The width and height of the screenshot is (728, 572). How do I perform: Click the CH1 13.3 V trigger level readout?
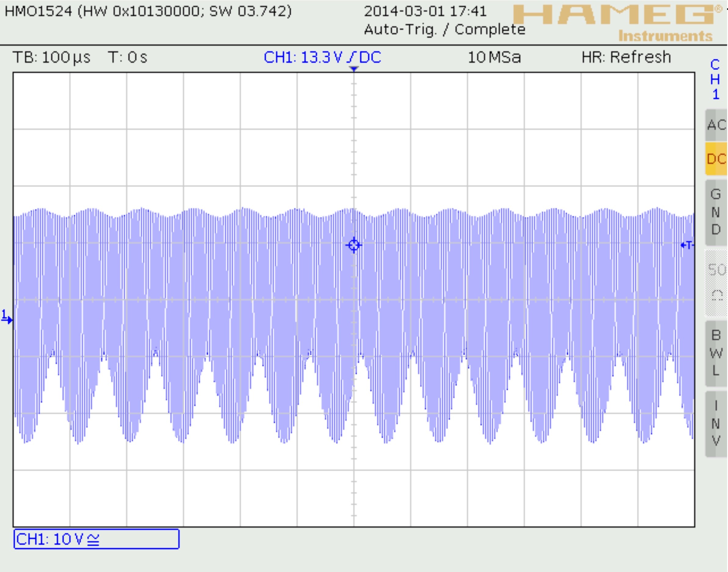322,57
